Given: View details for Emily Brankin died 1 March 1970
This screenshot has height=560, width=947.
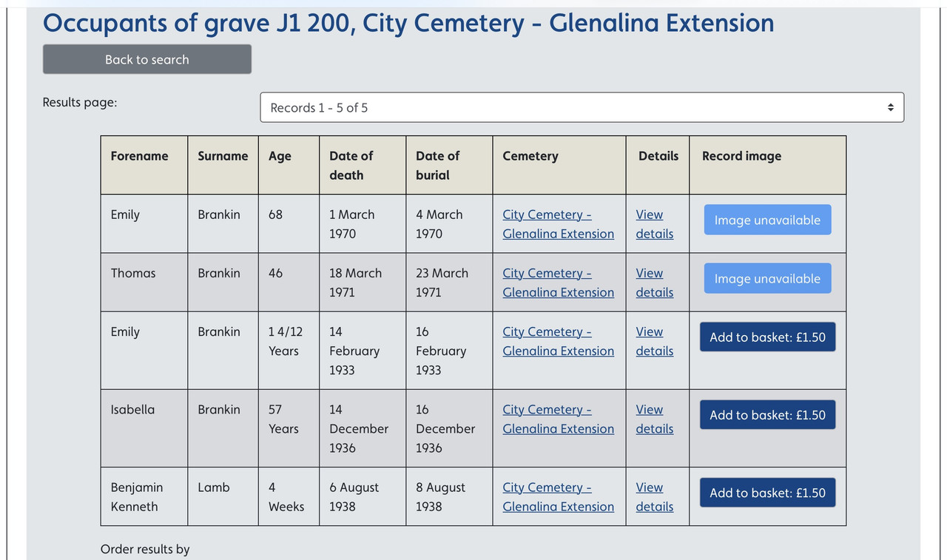Looking at the screenshot, I should click(x=655, y=224).
